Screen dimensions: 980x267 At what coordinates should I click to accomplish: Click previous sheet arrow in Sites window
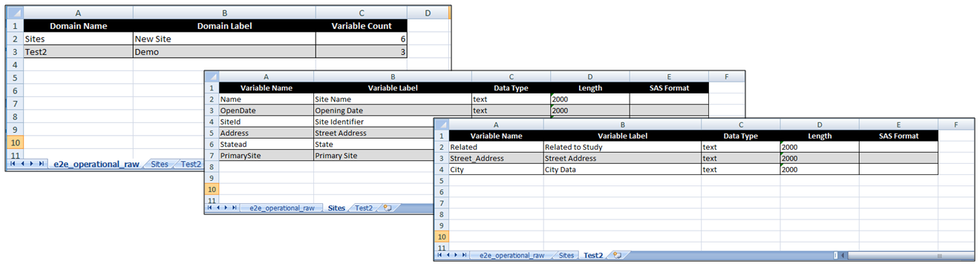click(x=218, y=208)
